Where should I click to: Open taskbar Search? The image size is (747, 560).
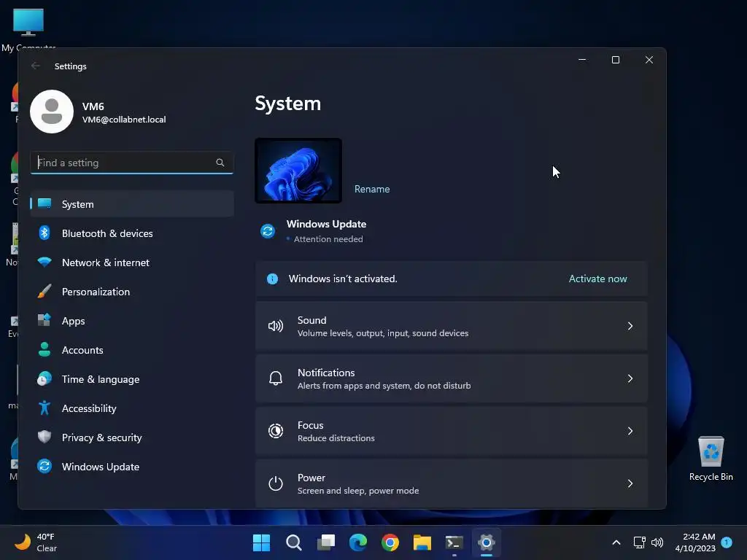293,542
